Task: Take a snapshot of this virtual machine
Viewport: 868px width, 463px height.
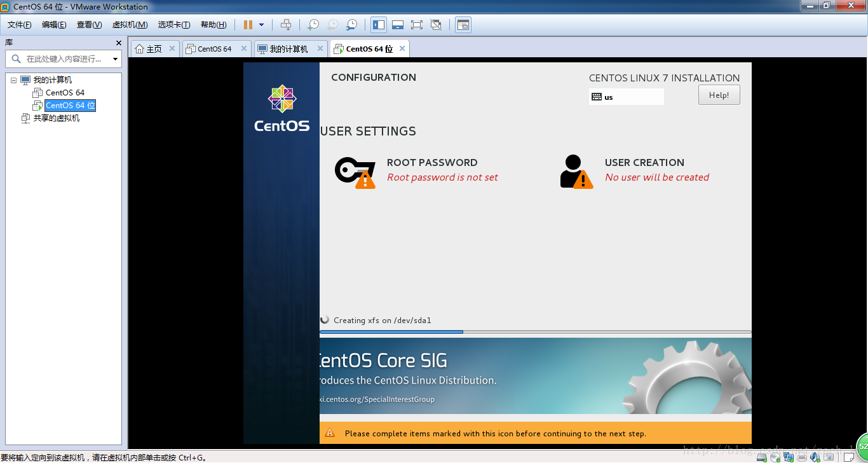Action: pos(313,25)
